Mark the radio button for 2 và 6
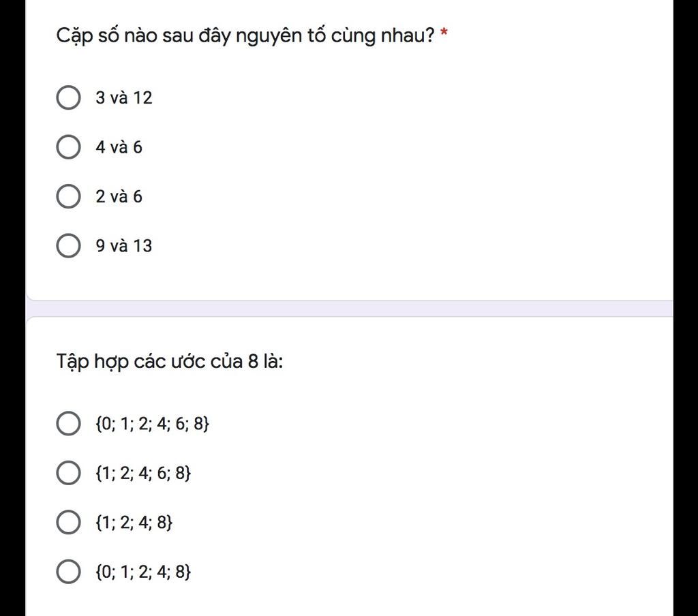Screen dimensions: 698x616 [x=67, y=197]
